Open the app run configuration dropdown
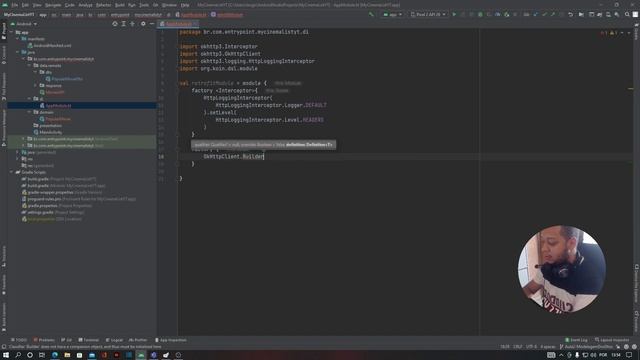This screenshot has height=360, width=640. (x=393, y=14)
